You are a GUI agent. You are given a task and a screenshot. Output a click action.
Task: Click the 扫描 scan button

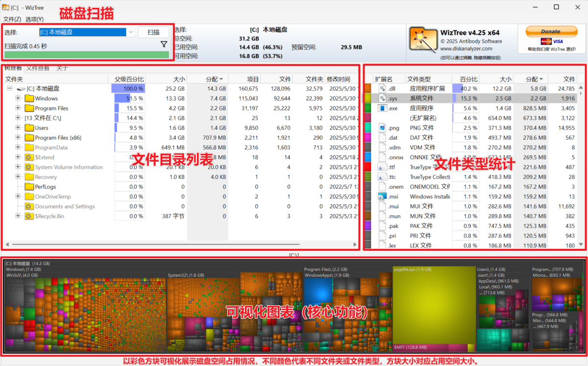[153, 32]
